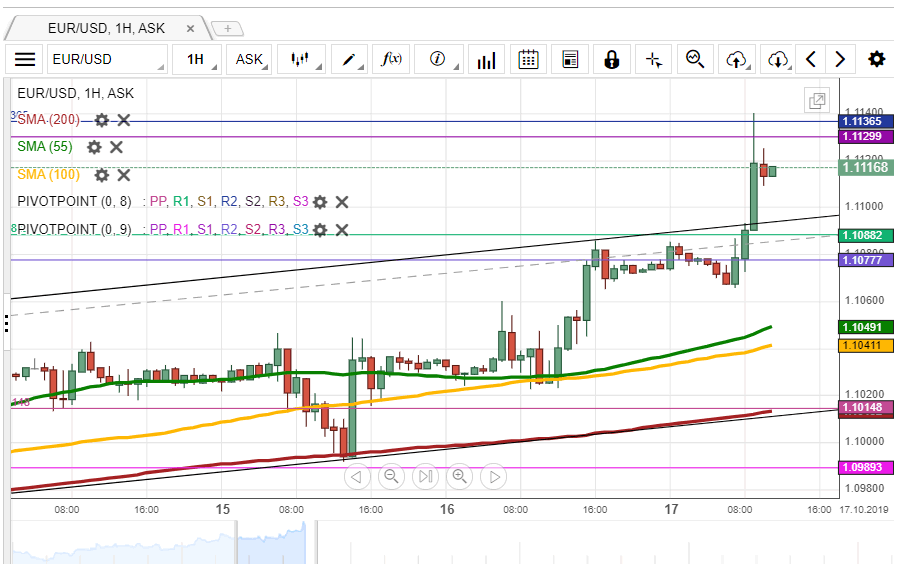The image size is (900, 565).
Task: Detach chart with pop-out icon
Action: click(x=817, y=100)
